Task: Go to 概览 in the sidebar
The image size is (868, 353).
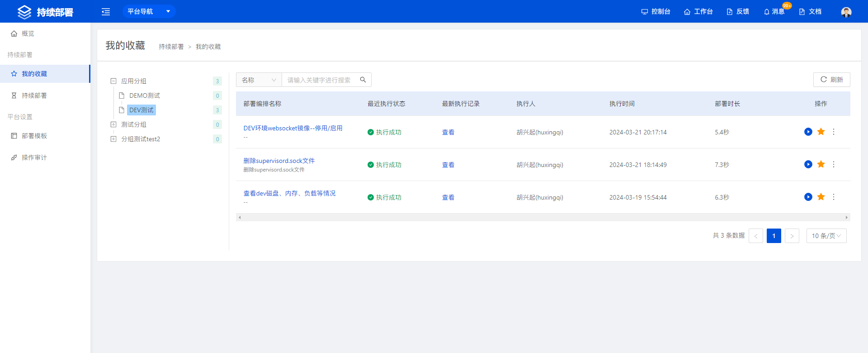Action: (x=45, y=33)
